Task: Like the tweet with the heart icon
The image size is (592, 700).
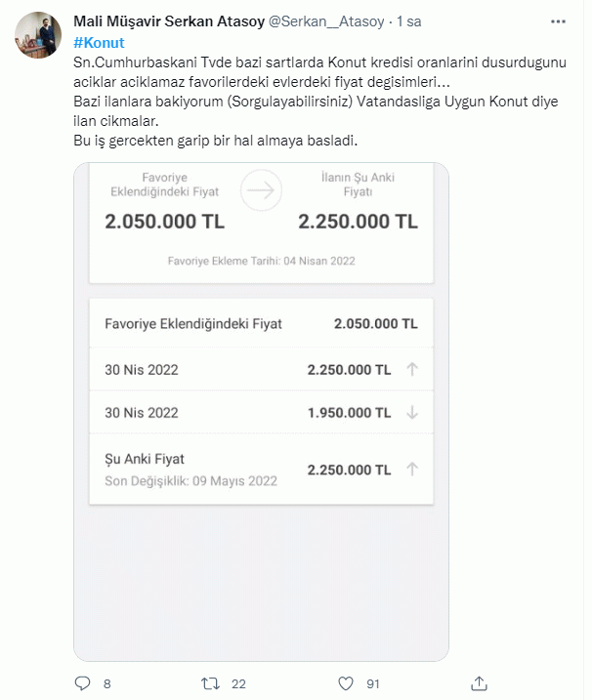Action: pyautogui.click(x=345, y=683)
